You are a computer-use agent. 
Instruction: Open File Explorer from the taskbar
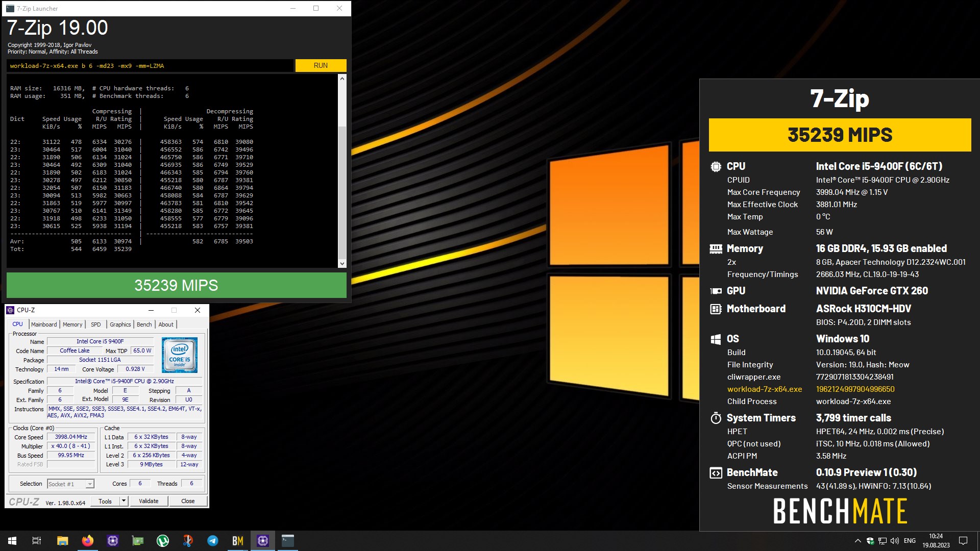(62, 541)
